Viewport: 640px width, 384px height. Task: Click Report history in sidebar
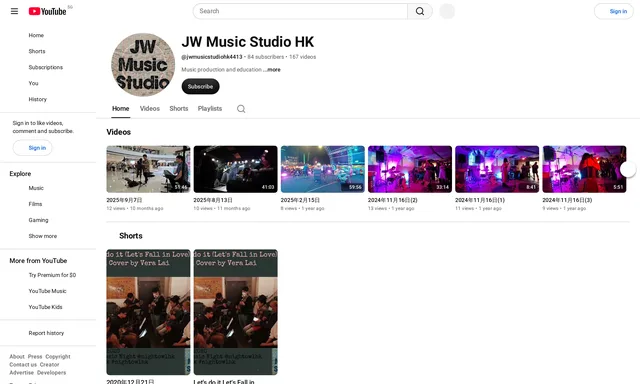pyautogui.click(x=46, y=333)
